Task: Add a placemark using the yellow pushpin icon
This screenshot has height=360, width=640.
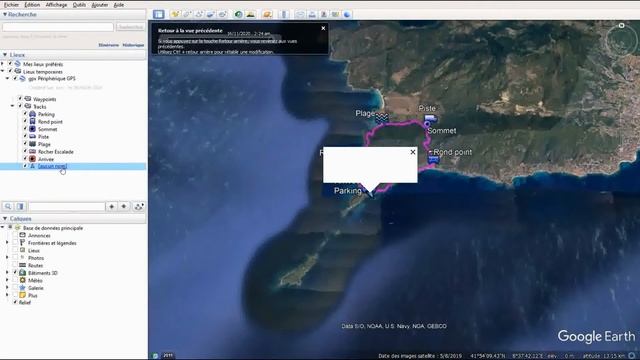Action: pyautogui.click(x=175, y=14)
